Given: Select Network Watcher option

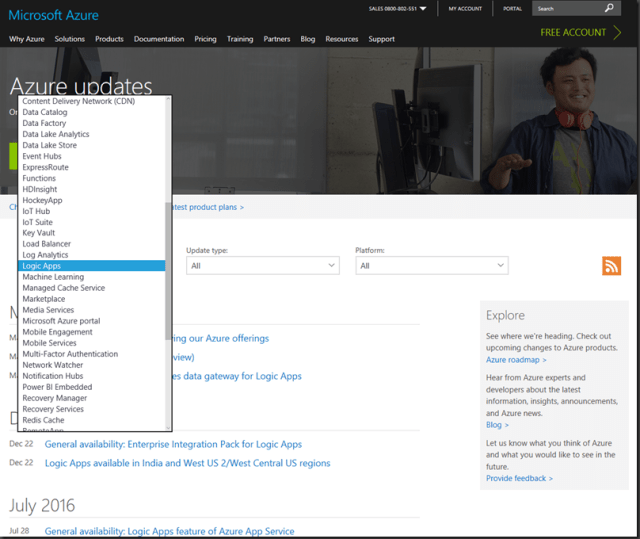Looking at the screenshot, I should coord(92,365).
